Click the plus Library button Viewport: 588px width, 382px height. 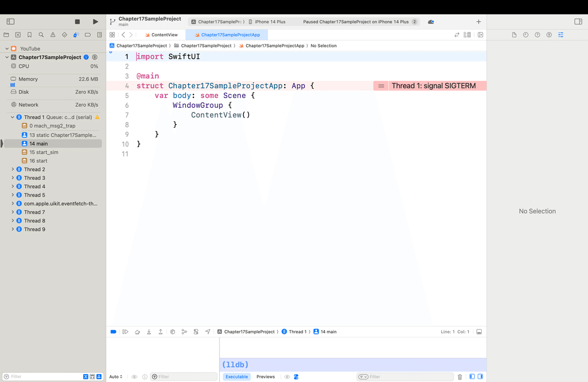(x=479, y=22)
